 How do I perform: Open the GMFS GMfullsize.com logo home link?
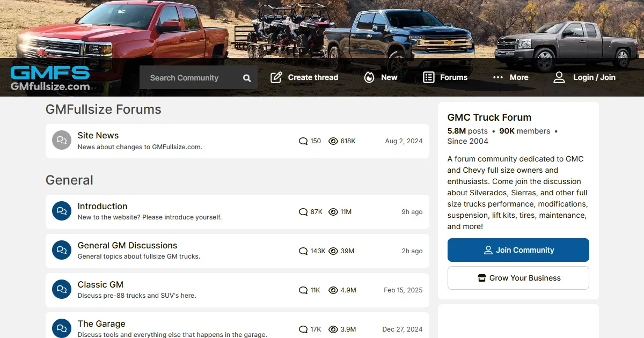point(50,78)
